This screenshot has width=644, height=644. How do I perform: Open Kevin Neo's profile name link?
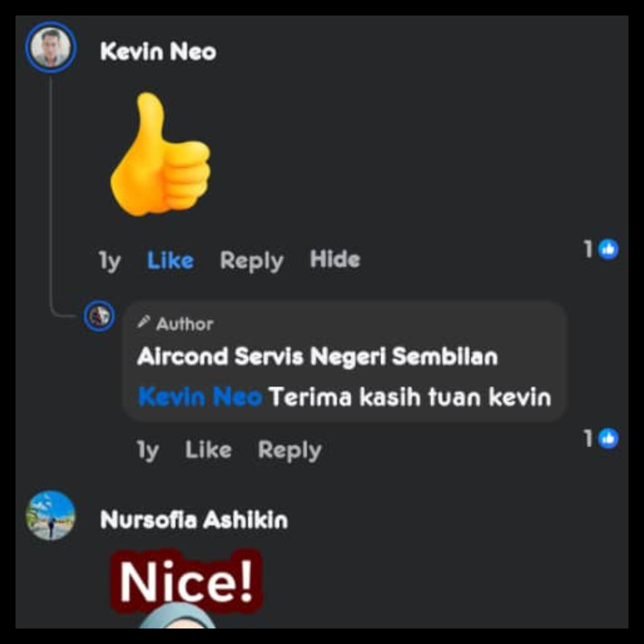pos(158,52)
